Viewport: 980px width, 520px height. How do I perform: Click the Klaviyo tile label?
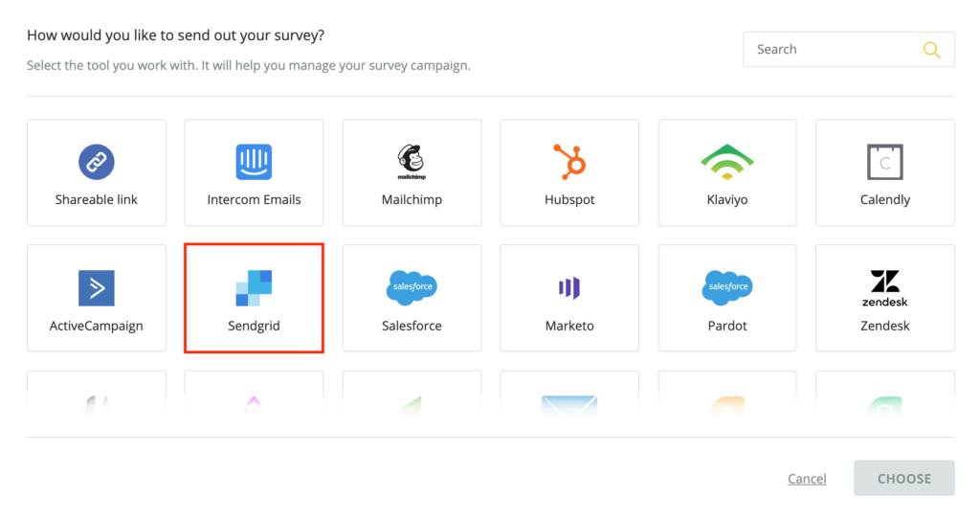(726, 200)
